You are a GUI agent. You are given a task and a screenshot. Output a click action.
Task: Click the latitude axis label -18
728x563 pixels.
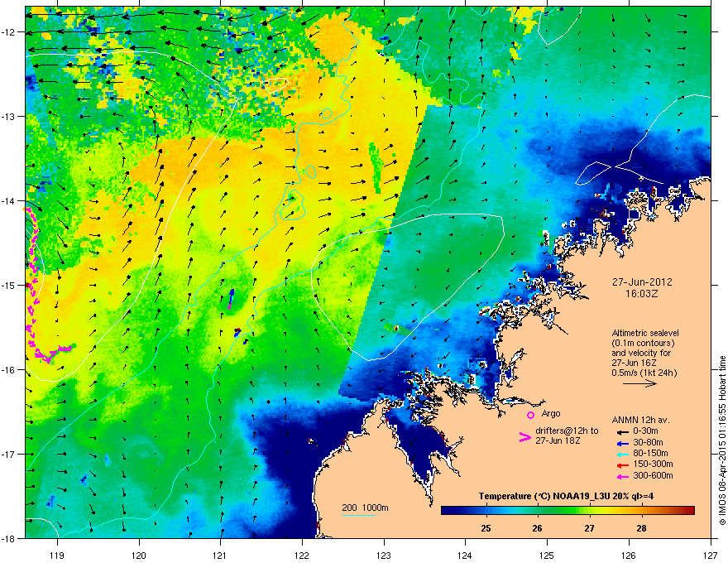pyautogui.click(x=8, y=538)
